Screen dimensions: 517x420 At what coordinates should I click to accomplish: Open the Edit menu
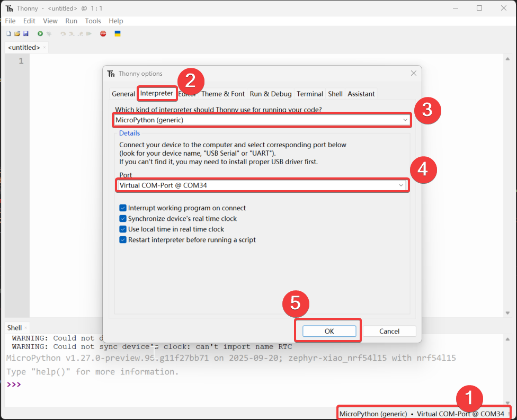(x=29, y=21)
